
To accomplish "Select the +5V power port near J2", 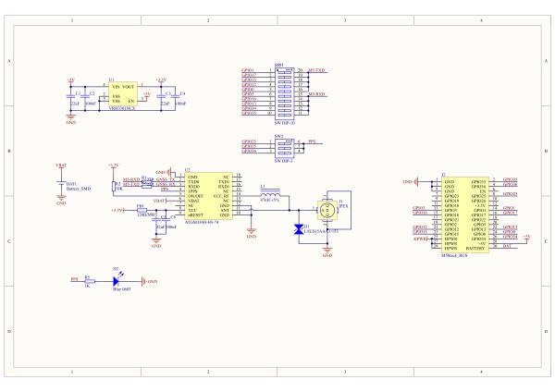I will click(x=526, y=239).
